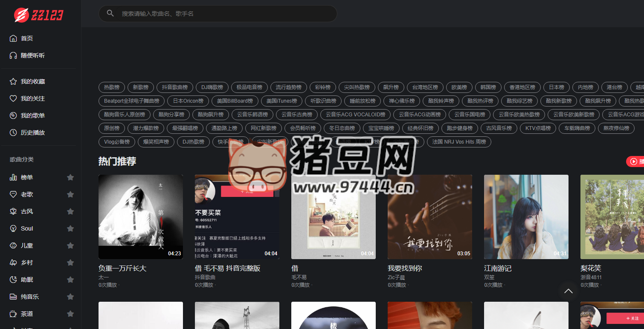Select the 新歌榜 chart tag
This screenshot has height=329, width=644.
tap(141, 87)
